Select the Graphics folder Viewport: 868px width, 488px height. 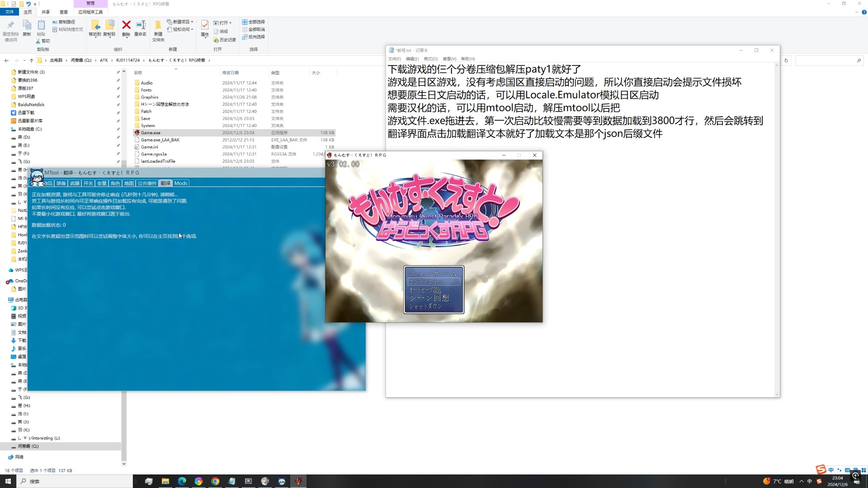(150, 97)
